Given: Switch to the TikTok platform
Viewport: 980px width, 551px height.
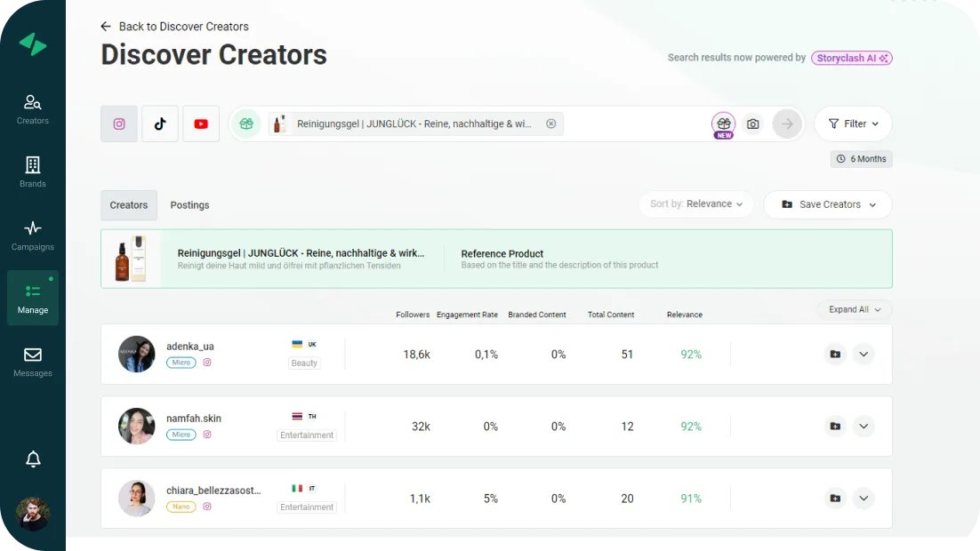Looking at the screenshot, I should (160, 124).
